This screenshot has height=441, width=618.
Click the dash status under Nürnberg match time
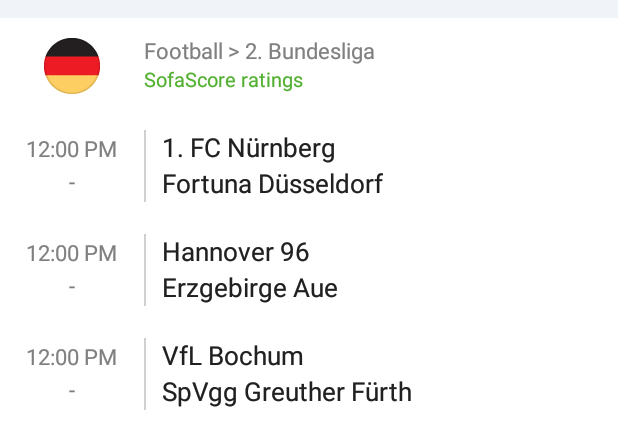point(72,184)
